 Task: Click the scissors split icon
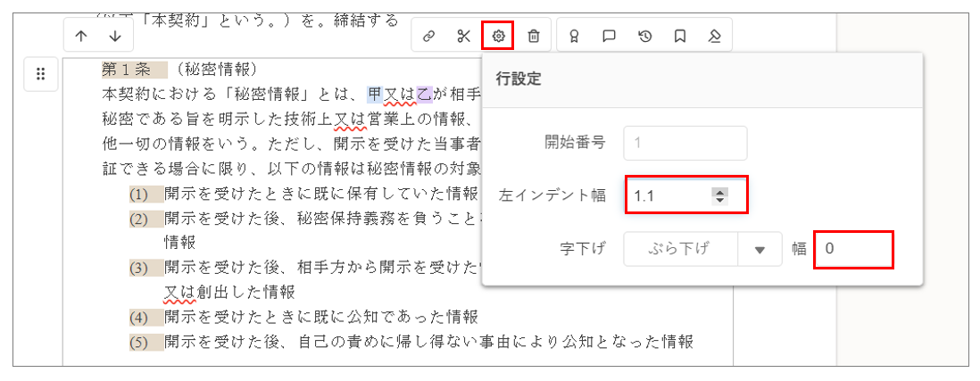pos(463,37)
